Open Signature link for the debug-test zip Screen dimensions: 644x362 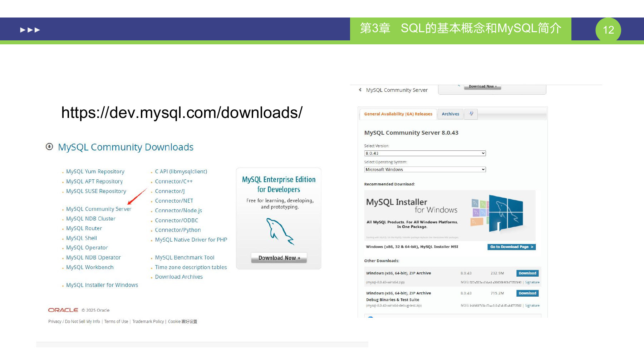[x=532, y=306]
